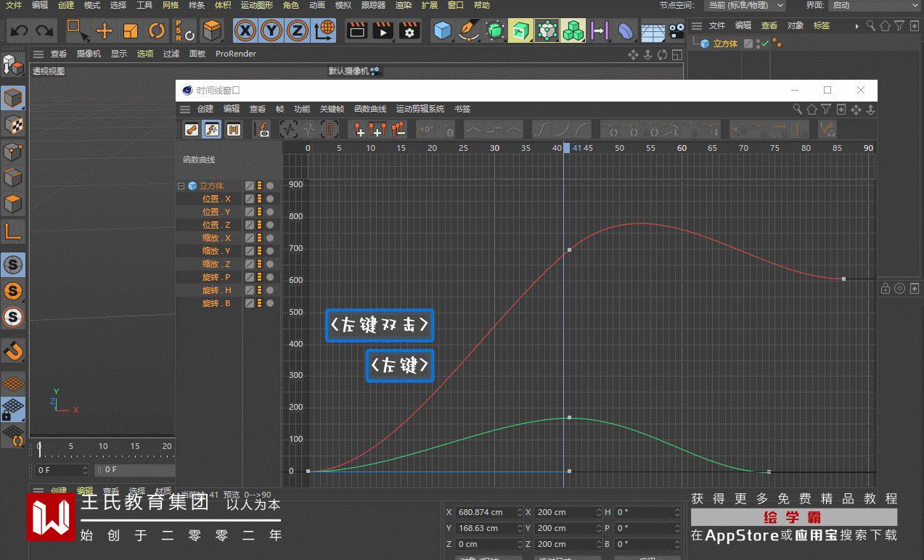Select 旋转 . B track
The width and height of the screenshot is (924, 560).
pyautogui.click(x=216, y=303)
